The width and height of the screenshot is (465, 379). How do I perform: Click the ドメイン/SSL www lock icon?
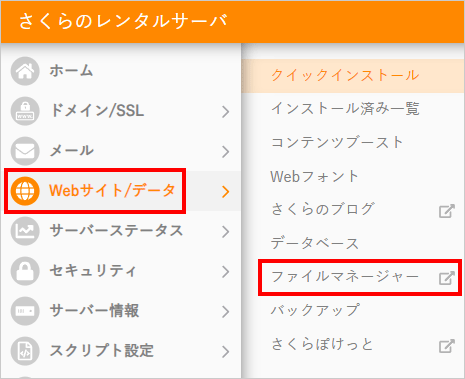tap(25, 111)
